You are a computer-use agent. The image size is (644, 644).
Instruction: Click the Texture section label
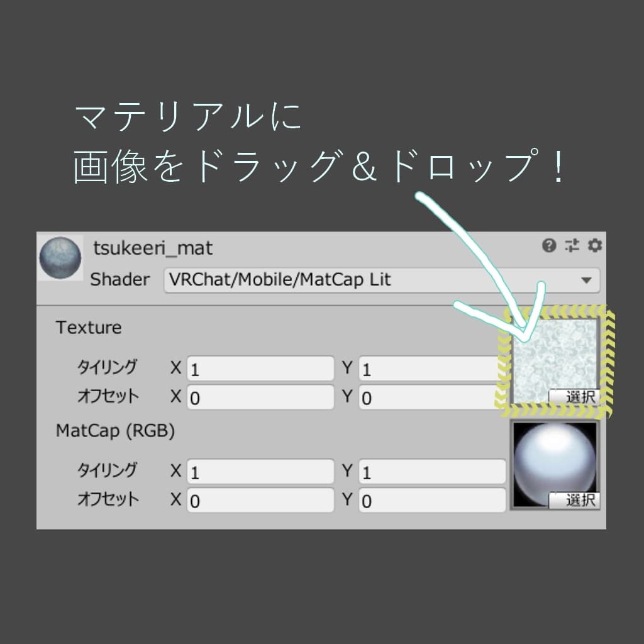tap(89, 328)
